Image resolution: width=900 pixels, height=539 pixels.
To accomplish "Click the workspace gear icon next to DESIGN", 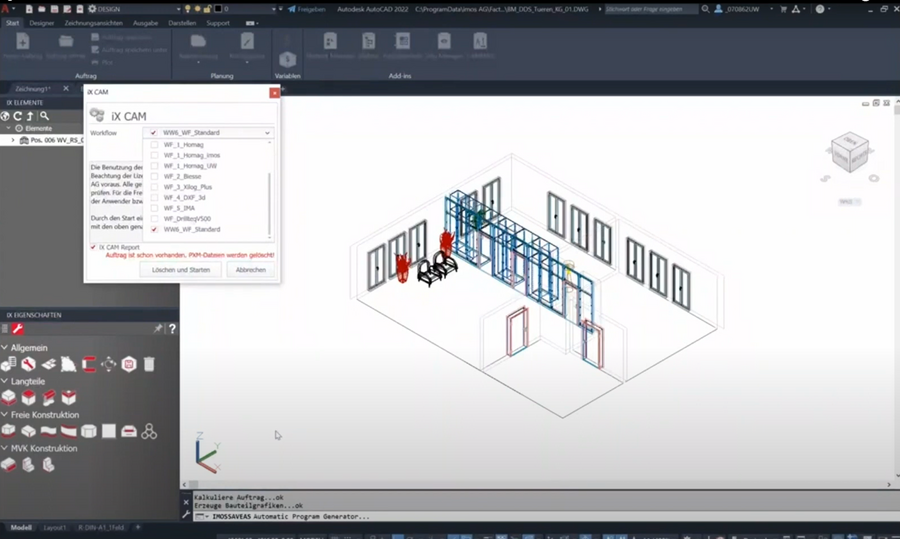I will 92,9.
